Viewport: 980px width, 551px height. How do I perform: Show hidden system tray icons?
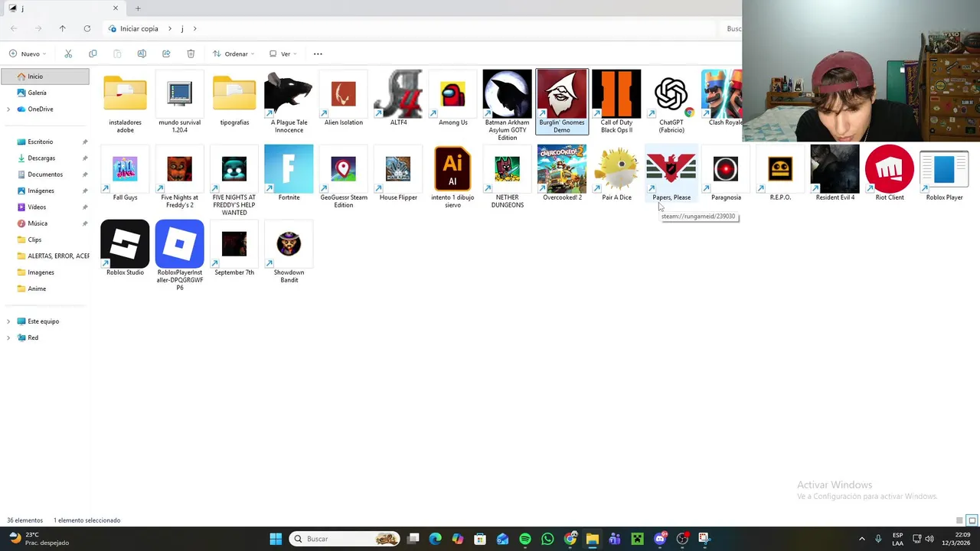861,539
